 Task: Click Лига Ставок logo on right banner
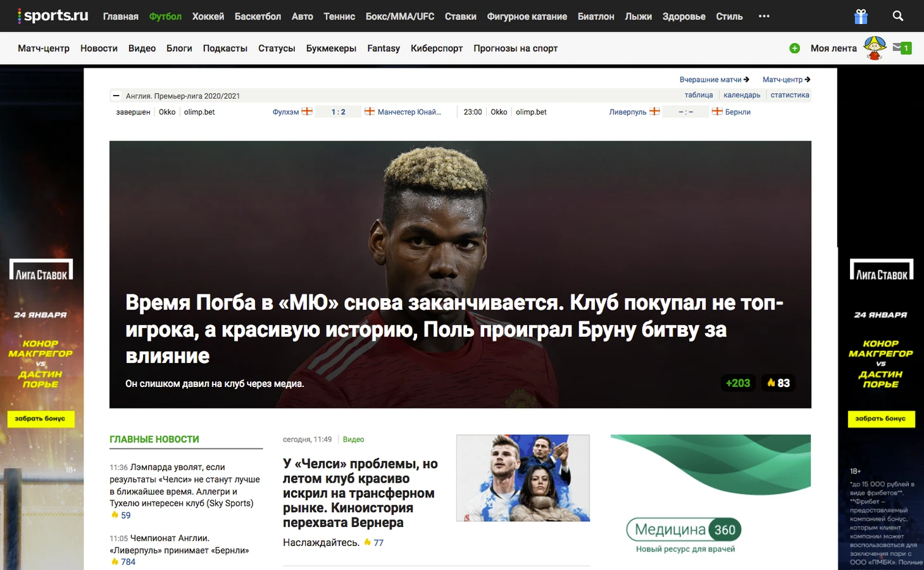[x=882, y=270]
